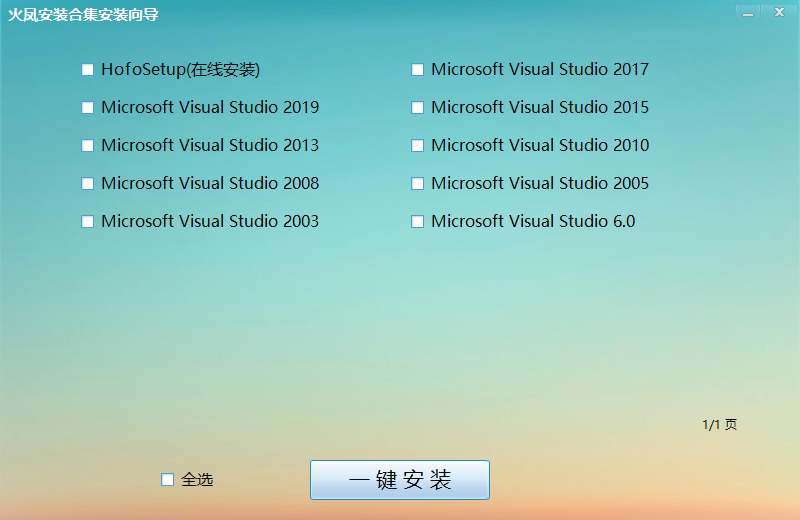The image size is (800, 520).
Task: Tick the Microsoft Visual Studio 2003 checkbox
Action: click(x=88, y=222)
